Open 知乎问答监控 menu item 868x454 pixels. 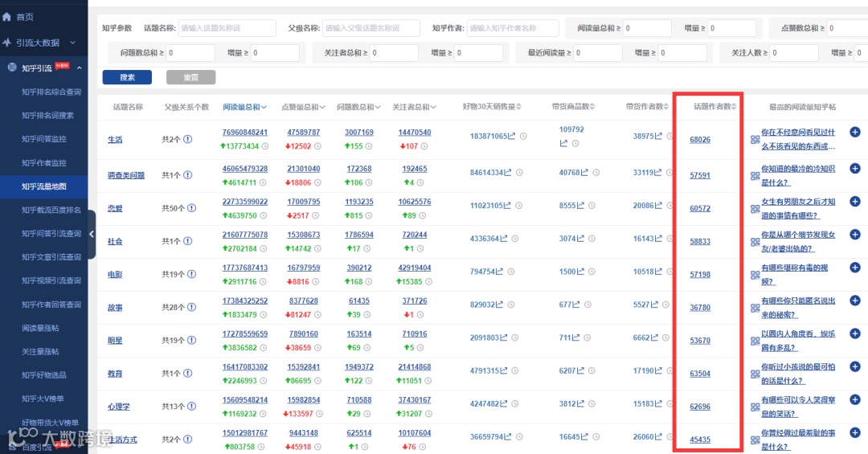(43, 139)
